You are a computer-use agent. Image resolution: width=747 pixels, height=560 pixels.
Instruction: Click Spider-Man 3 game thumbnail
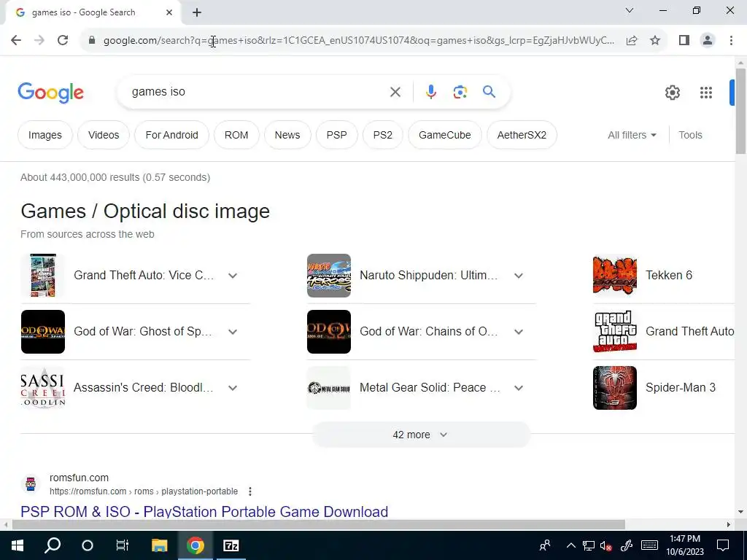(x=615, y=388)
